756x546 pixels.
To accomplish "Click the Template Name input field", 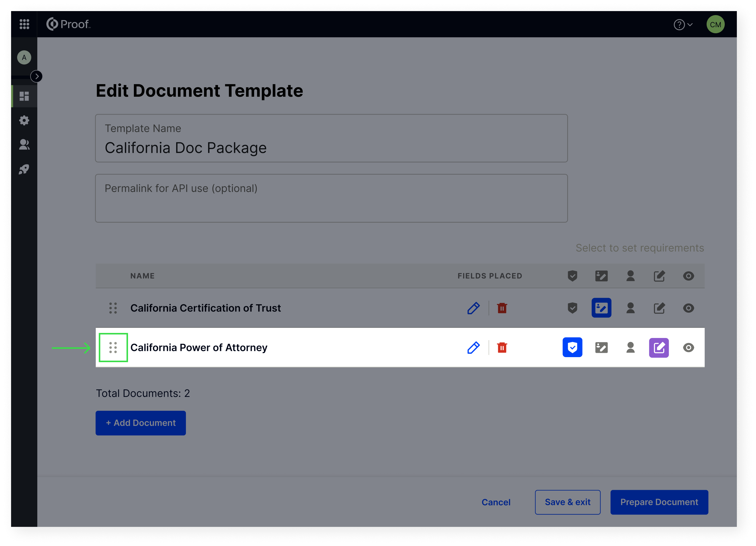I will click(x=331, y=148).
